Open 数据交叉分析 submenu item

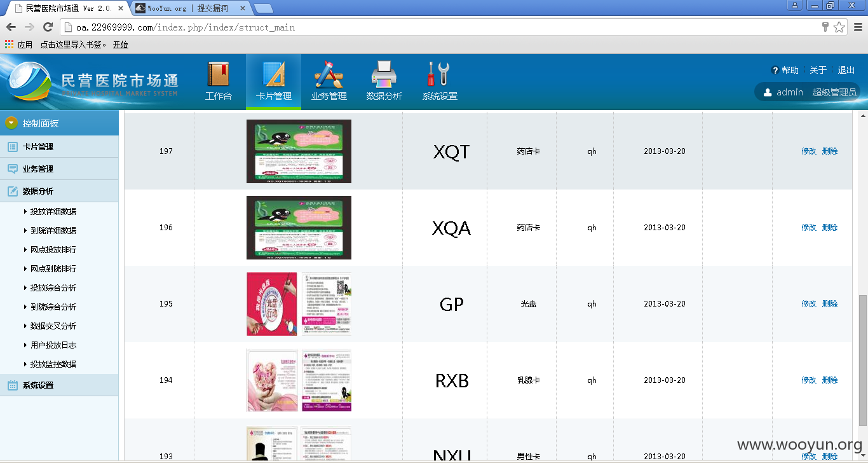53,326
